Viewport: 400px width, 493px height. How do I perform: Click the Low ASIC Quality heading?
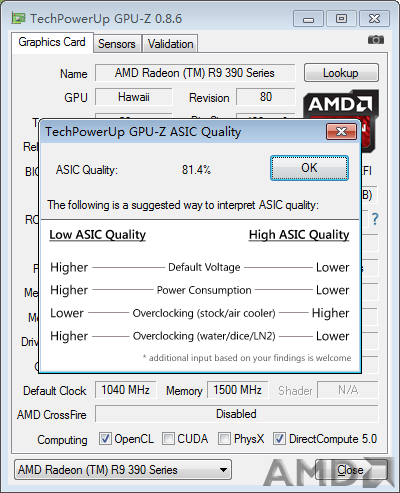[x=98, y=235]
